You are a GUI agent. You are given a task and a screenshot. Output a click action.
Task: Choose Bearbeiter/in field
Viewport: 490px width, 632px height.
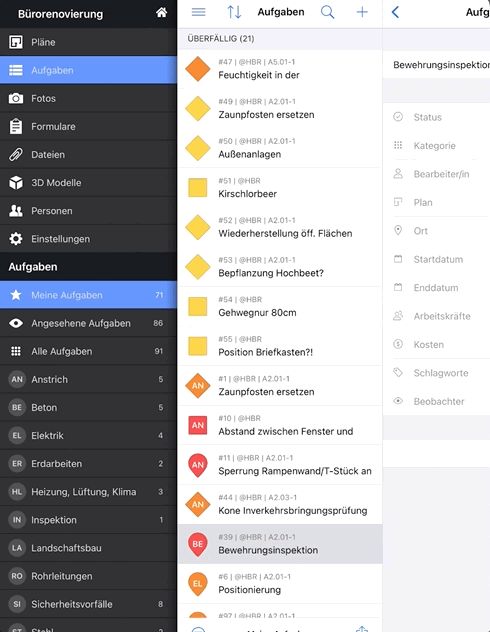[x=436, y=174]
